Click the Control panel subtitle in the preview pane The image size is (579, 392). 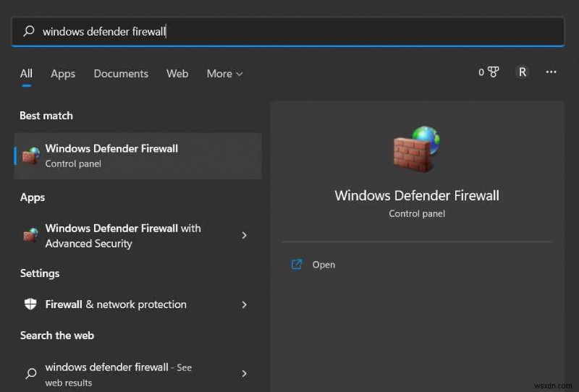(417, 213)
